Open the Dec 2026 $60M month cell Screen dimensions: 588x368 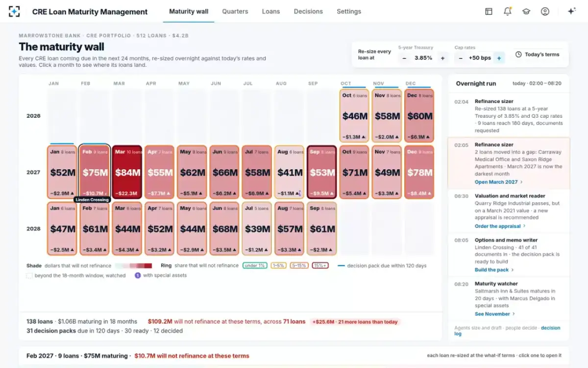(419, 116)
